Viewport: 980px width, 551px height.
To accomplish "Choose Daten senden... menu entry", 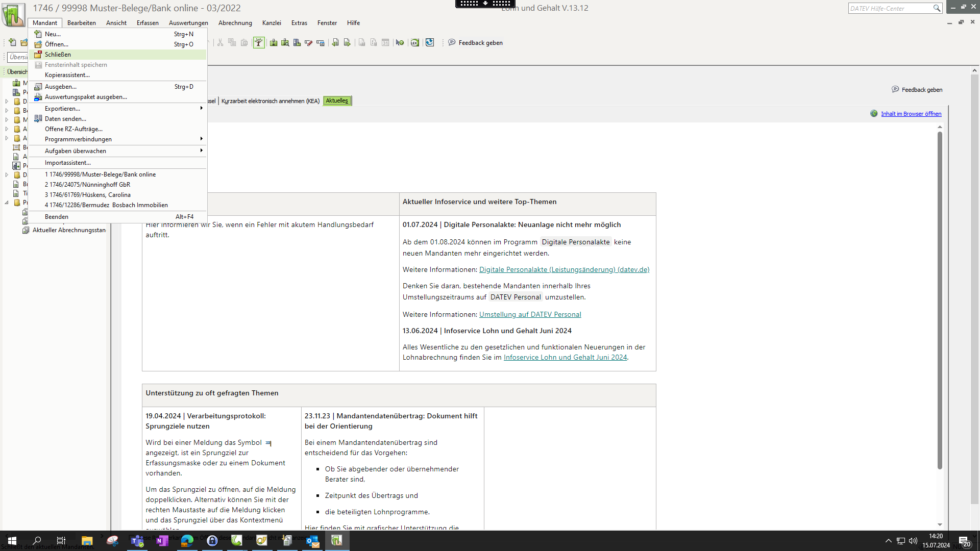I will click(x=65, y=119).
